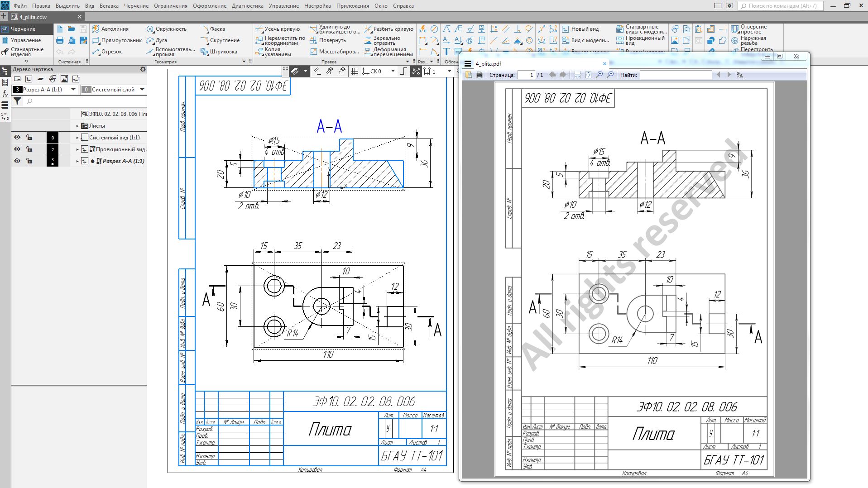Click the PDF page number field
This screenshot has width=868, height=488.
point(527,75)
